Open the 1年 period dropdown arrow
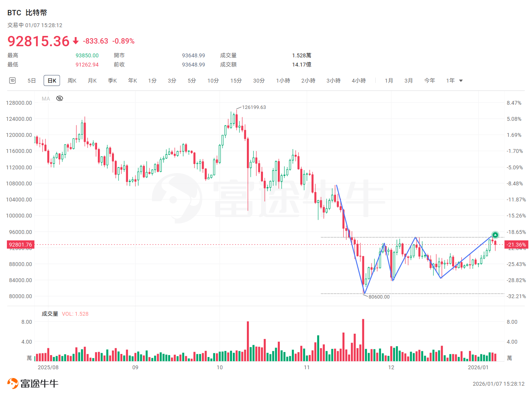 pos(461,81)
